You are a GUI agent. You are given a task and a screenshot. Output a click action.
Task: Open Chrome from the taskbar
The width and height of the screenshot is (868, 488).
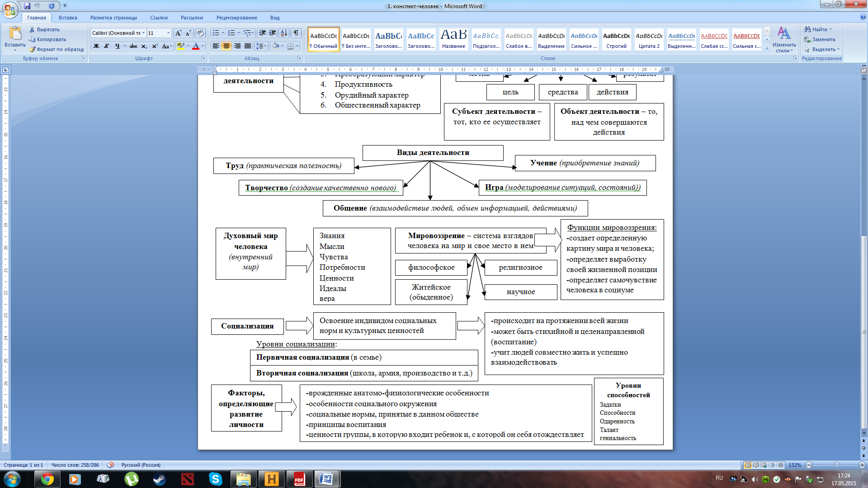click(47, 479)
